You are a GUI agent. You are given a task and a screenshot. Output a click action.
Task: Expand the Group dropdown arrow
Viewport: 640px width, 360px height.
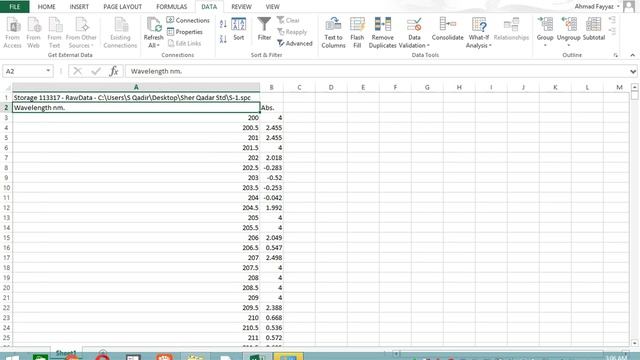click(545, 45)
